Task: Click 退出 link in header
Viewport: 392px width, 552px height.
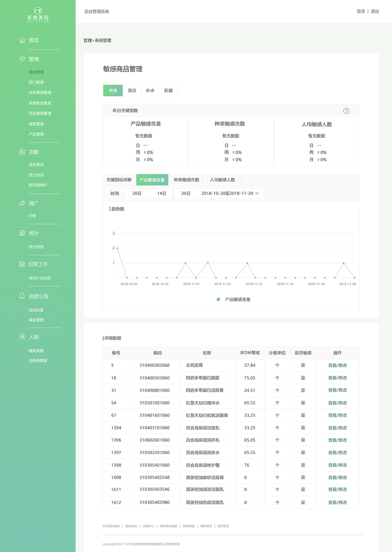Action: coord(375,11)
